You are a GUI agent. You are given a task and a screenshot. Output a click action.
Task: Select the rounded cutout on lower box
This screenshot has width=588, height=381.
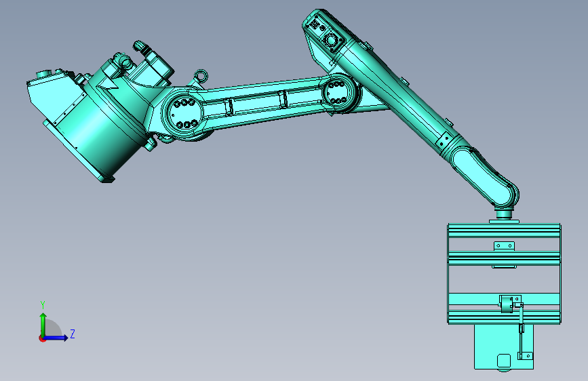(504, 361)
